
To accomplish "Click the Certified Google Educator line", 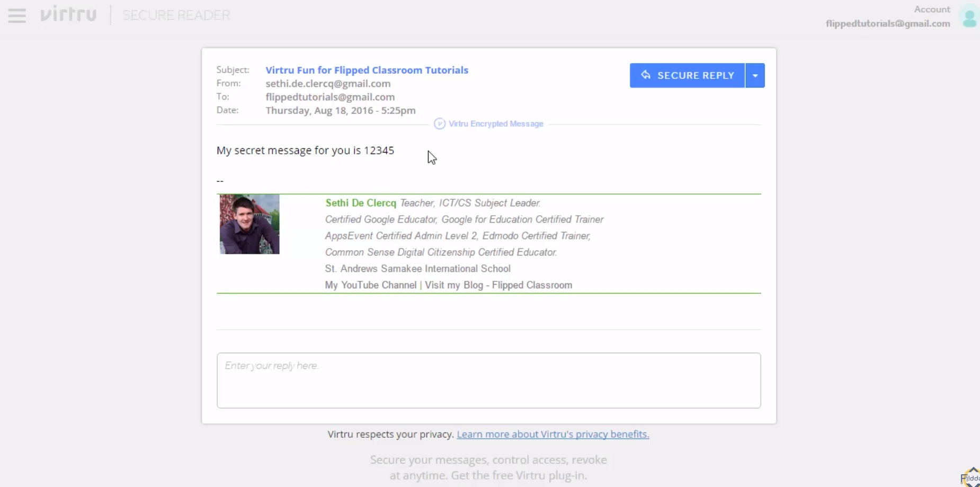I will click(x=464, y=219).
